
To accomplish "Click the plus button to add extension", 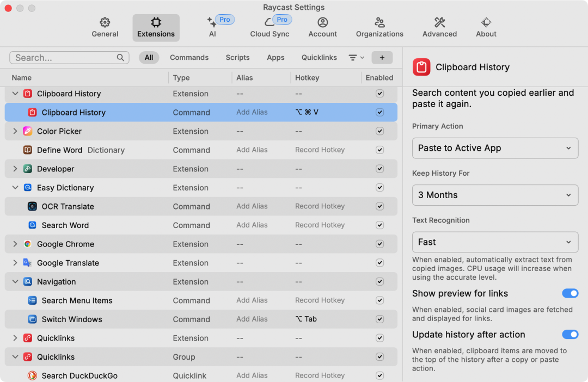I will tap(382, 57).
